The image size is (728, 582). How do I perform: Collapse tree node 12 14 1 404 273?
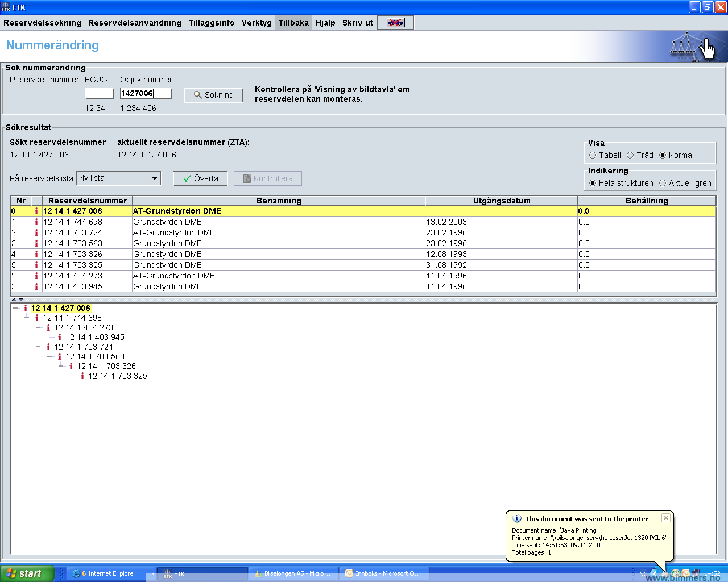(x=39, y=327)
